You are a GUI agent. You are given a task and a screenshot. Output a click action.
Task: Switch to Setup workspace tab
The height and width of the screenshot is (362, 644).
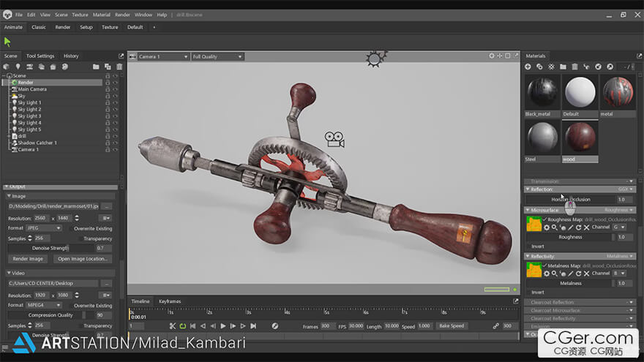point(86,27)
